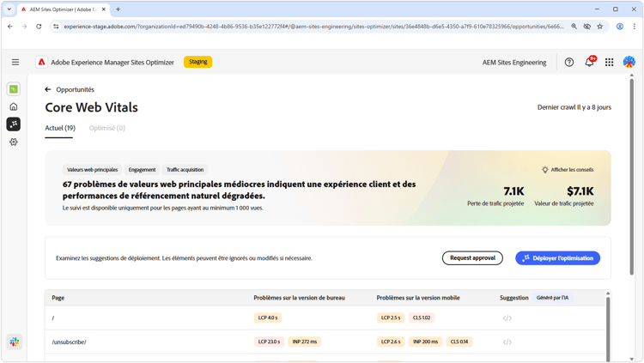Screen dimensions: 644x363
Task: Click the INP 200 ms mobile badge
Action: pos(425,342)
